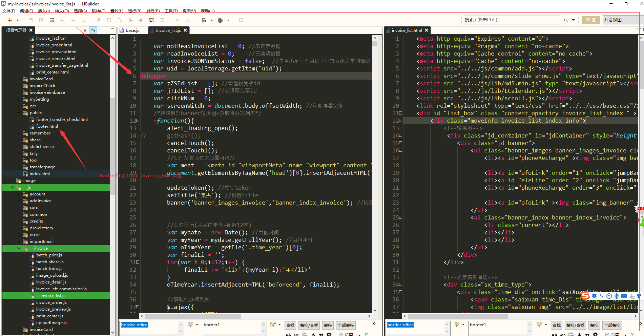
Task: Click the 问答 button
Action: pyautogui.click(x=591, y=20)
